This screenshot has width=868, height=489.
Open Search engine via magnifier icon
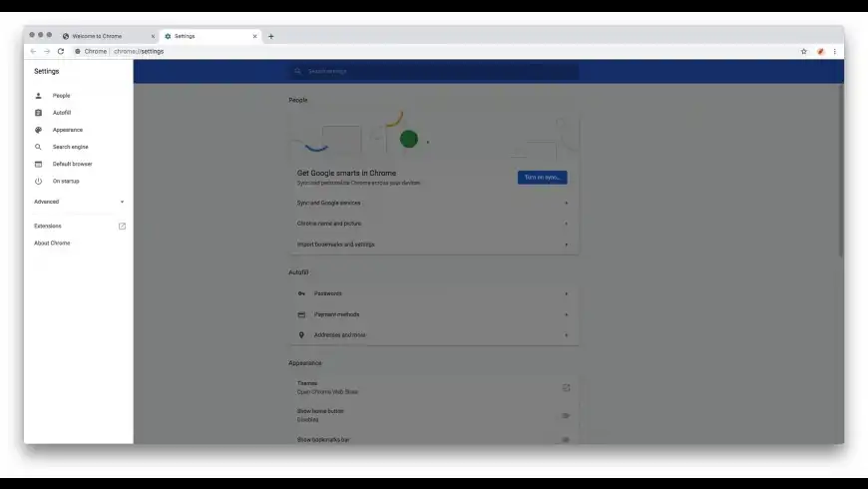click(38, 147)
